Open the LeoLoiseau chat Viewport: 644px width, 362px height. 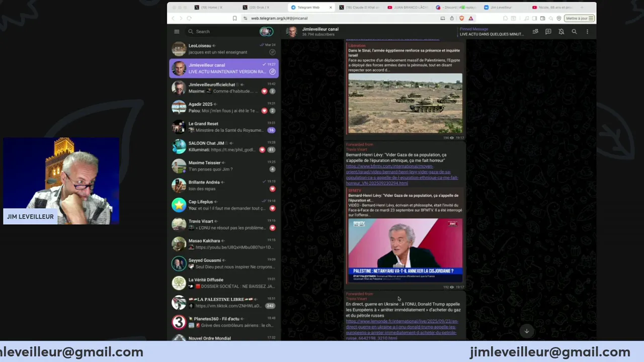tap(224, 49)
